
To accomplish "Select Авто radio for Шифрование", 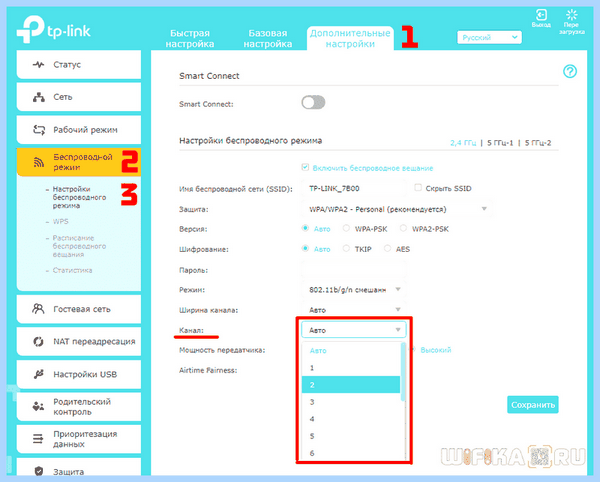I will (305, 248).
